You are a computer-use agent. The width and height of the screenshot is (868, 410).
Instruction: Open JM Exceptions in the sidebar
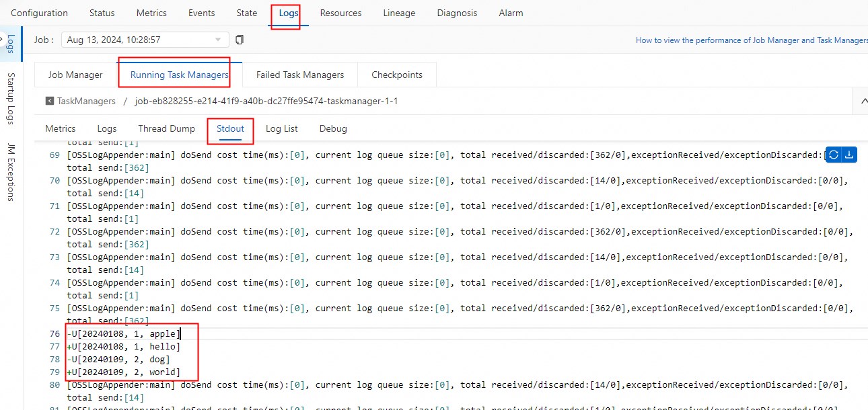pyautogui.click(x=10, y=172)
